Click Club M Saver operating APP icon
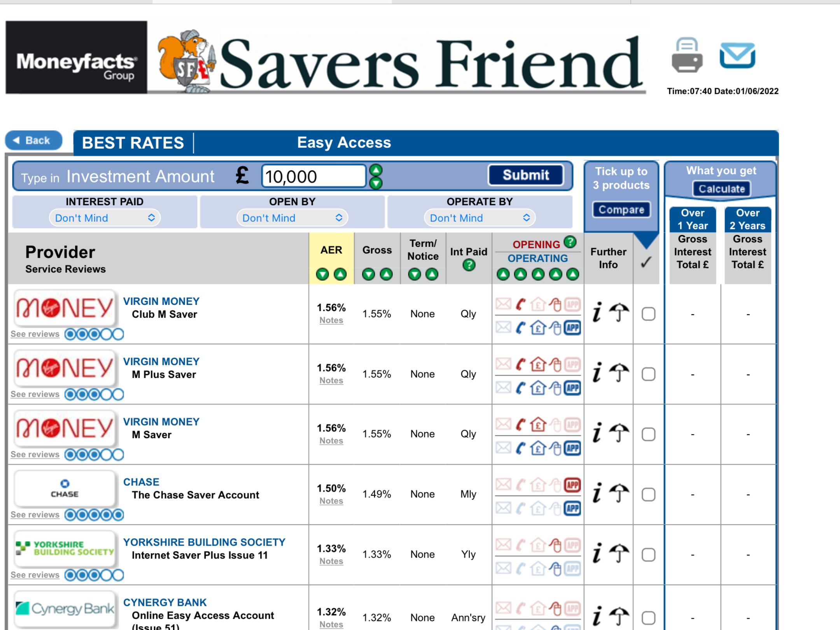 tap(572, 328)
